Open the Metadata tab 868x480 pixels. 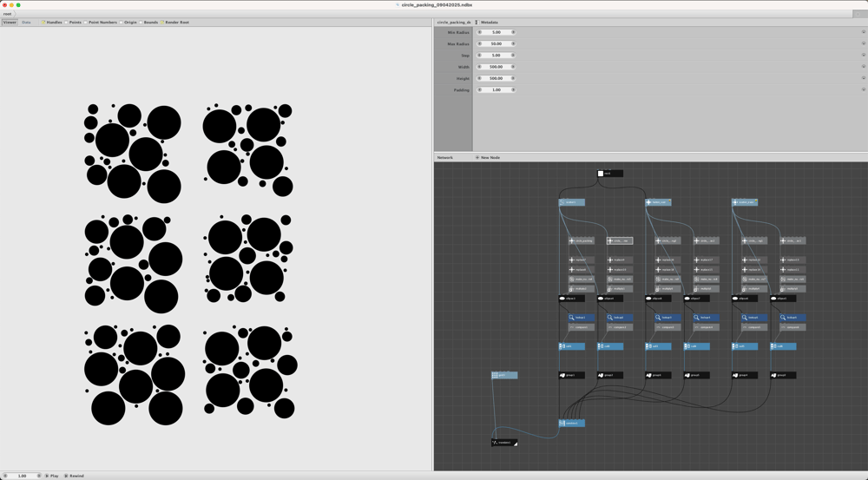489,23
